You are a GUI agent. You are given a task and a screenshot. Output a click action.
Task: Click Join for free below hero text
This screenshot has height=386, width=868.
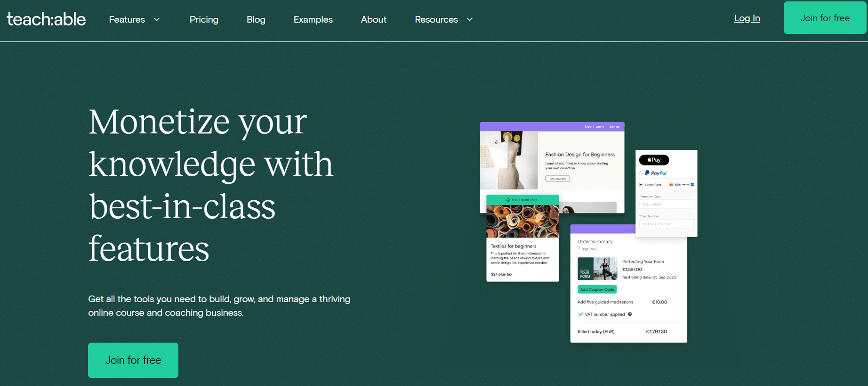pos(133,360)
